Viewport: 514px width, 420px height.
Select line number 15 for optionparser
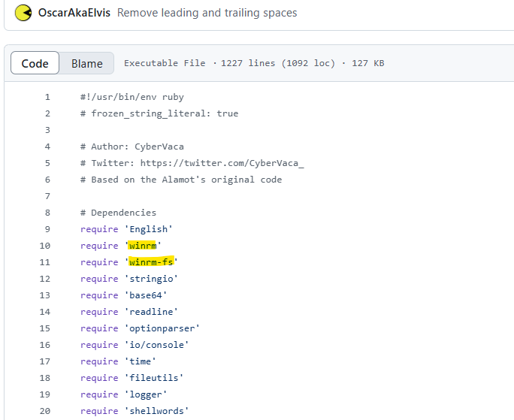click(45, 328)
